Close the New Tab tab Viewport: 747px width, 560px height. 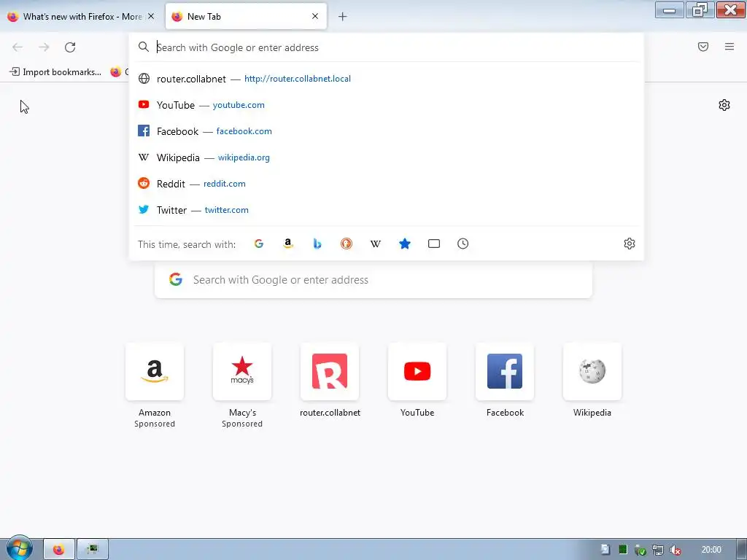pos(315,16)
